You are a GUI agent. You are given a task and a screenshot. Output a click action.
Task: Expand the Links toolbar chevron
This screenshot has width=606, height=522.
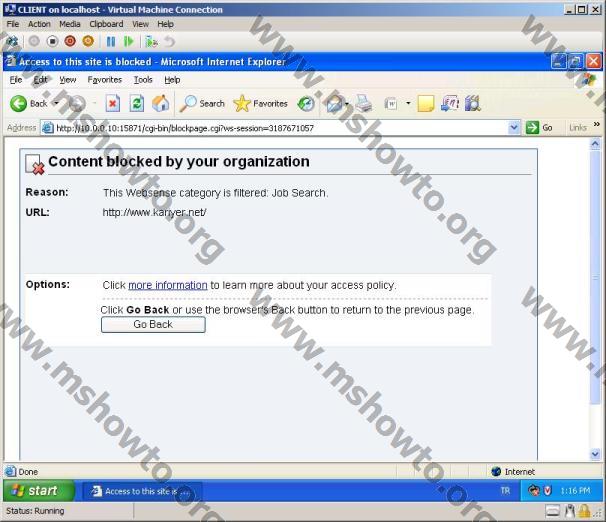tap(597, 124)
